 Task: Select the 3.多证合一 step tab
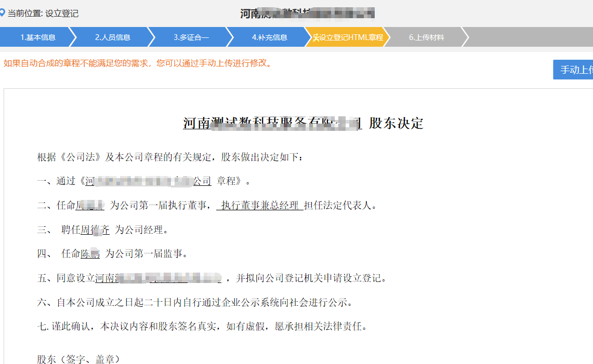point(192,37)
